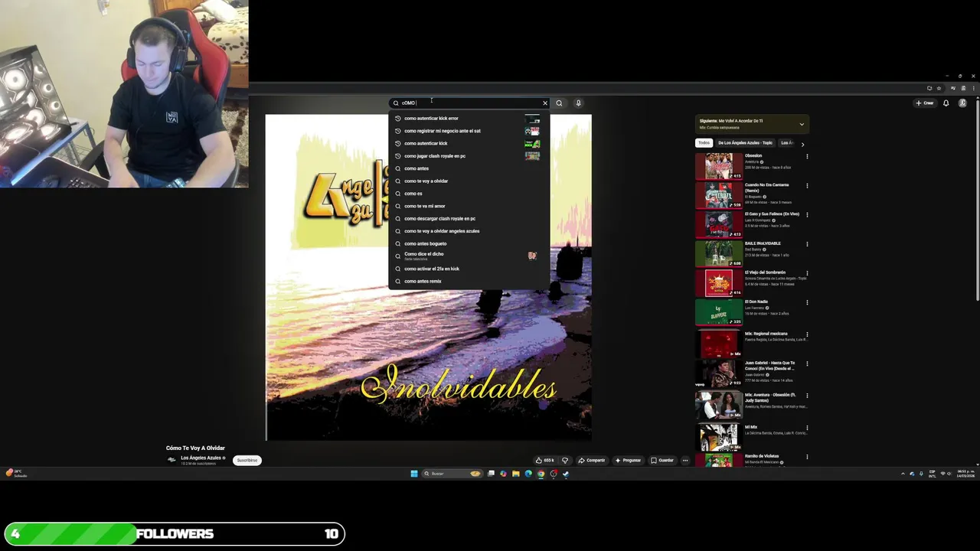Viewport: 980px width, 551px height.
Task: Open options for BAILE INoLVIDABLE
Action: pyautogui.click(x=807, y=244)
